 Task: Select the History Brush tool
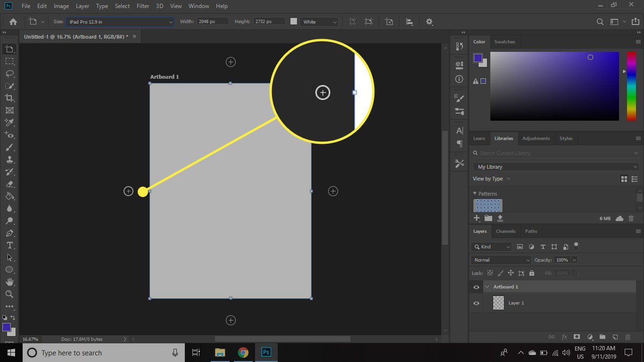9,172
